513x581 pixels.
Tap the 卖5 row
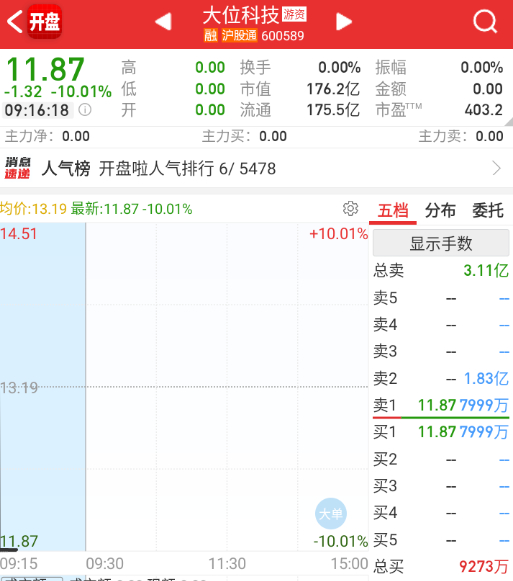coord(441,298)
